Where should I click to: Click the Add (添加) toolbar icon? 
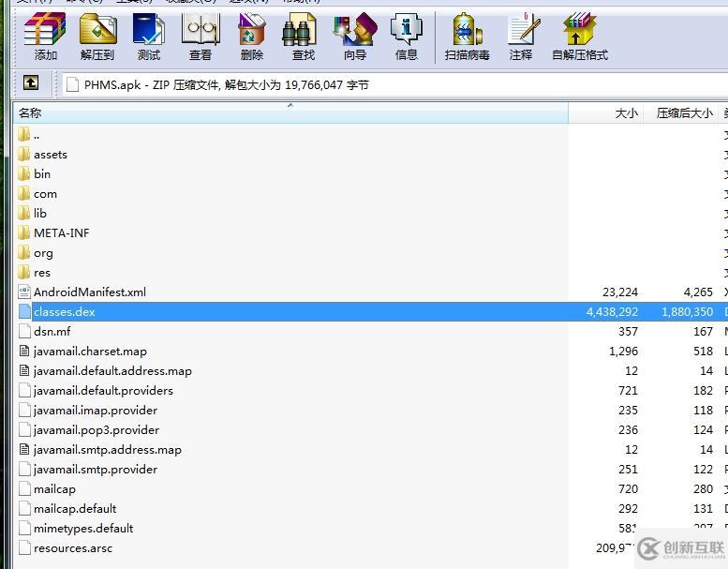coord(45,36)
